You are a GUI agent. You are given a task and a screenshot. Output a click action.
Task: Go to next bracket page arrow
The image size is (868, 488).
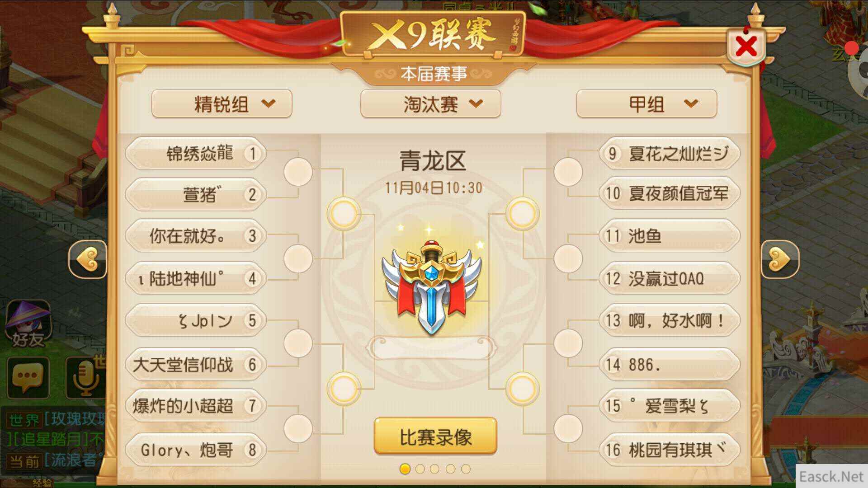click(x=780, y=259)
